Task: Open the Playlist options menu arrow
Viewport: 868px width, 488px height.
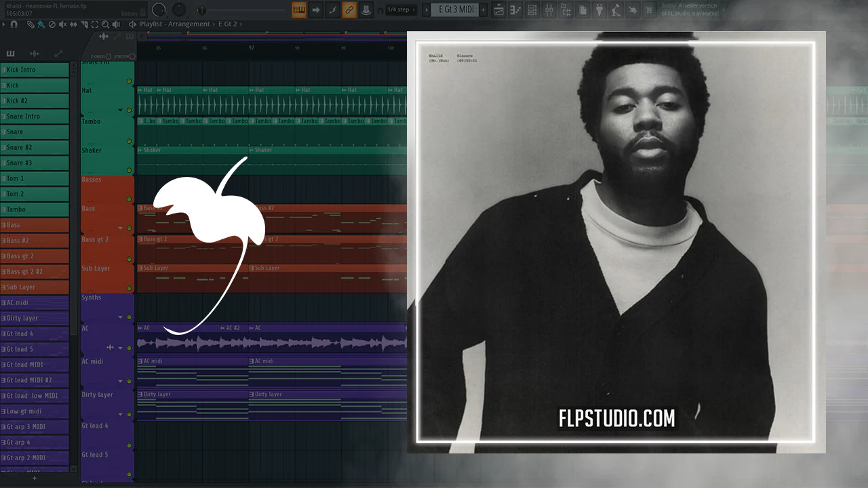Action: pyautogui.click(x=3, y=24)
